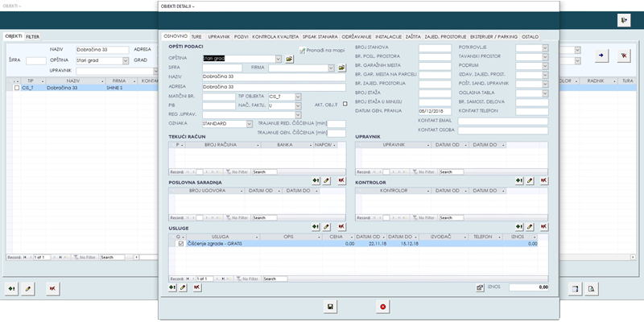Image resolution: width=644 pixels, height=322 pixels.
Task: Tick the checkbox of CIS_T Dobračina 33 row
Action: (17, 89)
